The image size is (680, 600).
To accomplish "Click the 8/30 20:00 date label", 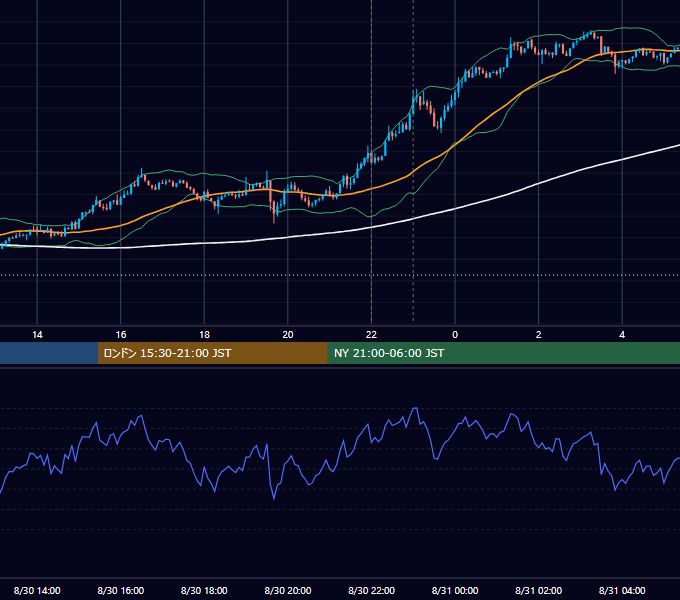I will click(288, 590).
